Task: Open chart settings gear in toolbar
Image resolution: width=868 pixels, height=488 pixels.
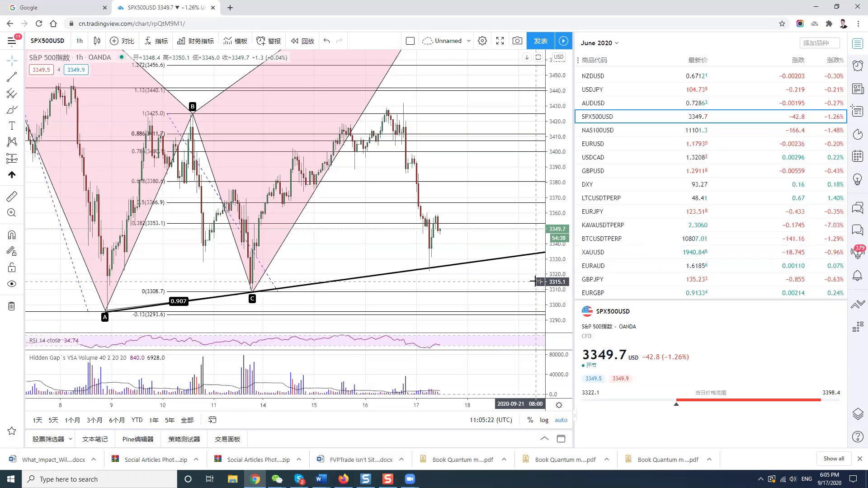Action: (482, 41)
